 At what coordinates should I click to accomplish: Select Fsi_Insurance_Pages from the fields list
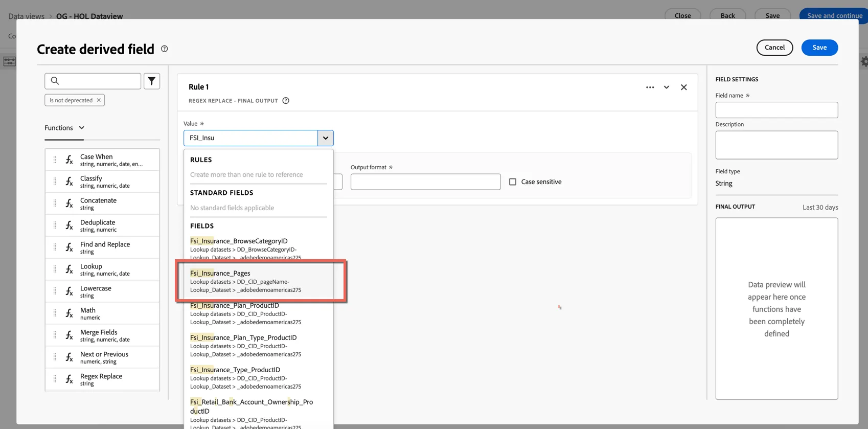(259, 281)
